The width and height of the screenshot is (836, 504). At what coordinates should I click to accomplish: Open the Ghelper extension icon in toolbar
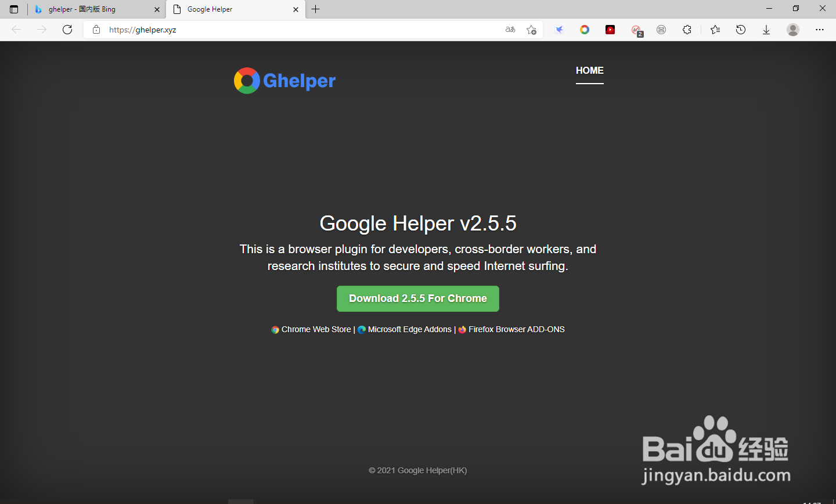[585, 30]
